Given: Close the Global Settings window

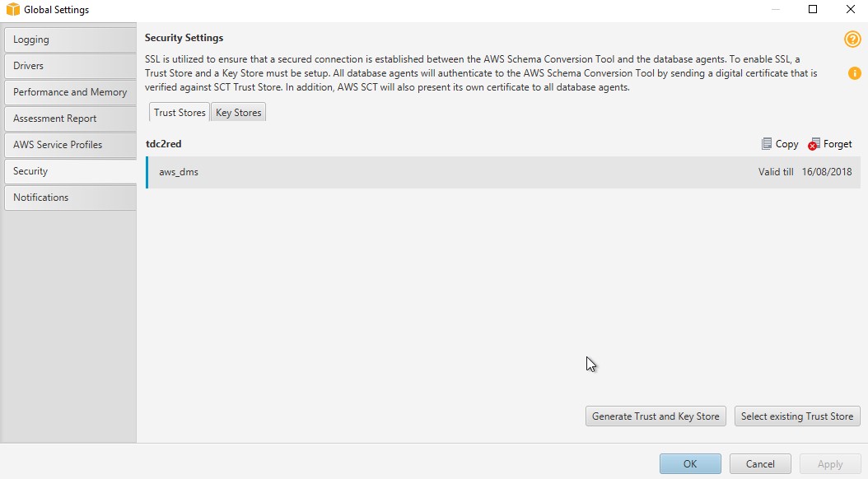Looking at the screenshot, I should pyautogui.click(x=850, y=9).
